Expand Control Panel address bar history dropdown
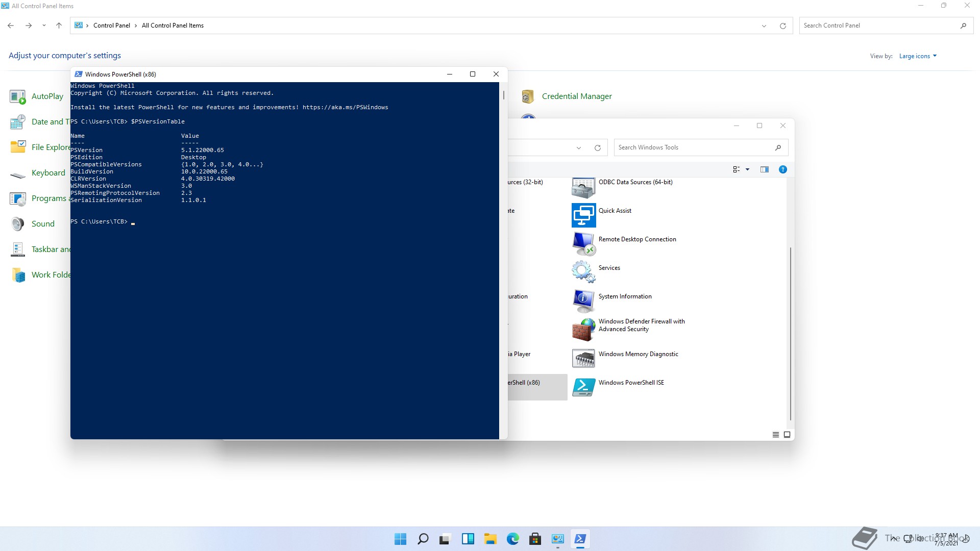 tap(764, 26)
